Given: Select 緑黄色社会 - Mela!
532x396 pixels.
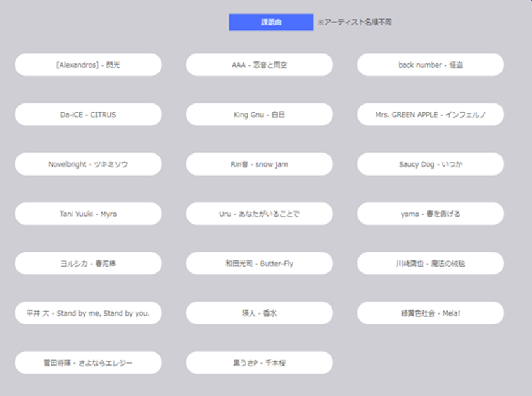Looking at the screenshot, I should (430, 313).
